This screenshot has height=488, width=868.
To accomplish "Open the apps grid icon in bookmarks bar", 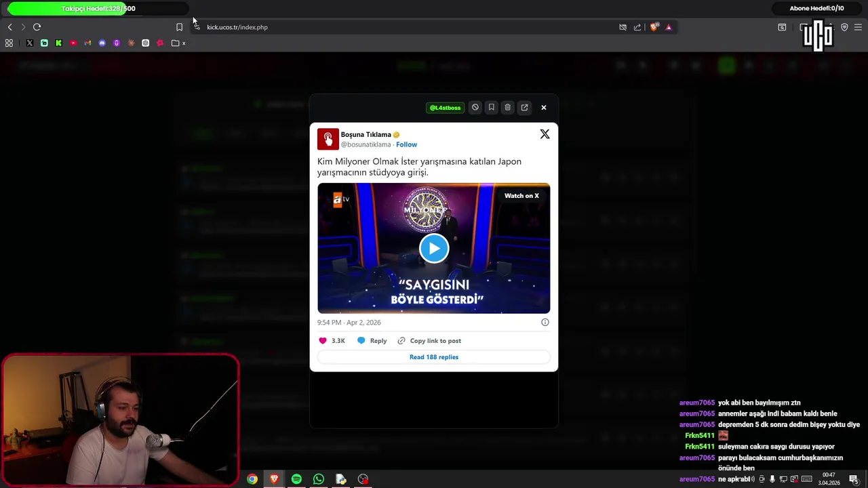I will coord(9,43).
